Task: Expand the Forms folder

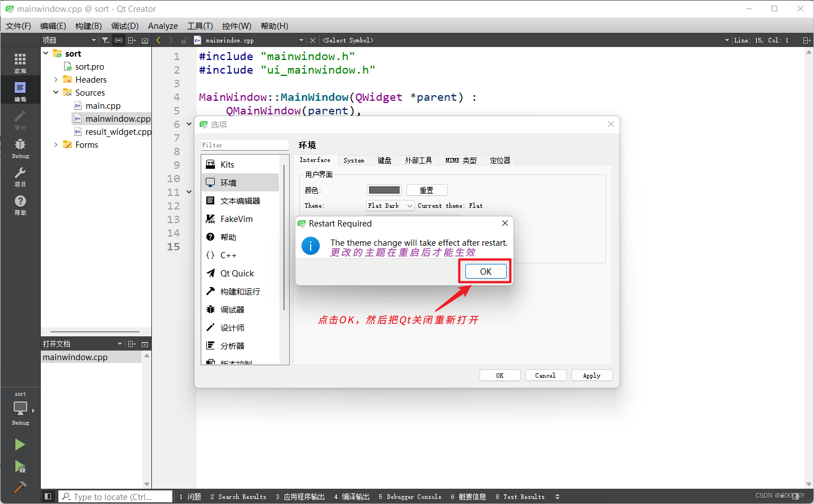Action: point(56,144)
